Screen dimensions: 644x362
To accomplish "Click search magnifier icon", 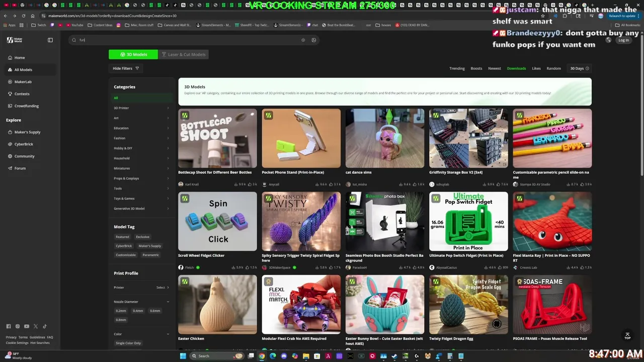I will [74, 40].
